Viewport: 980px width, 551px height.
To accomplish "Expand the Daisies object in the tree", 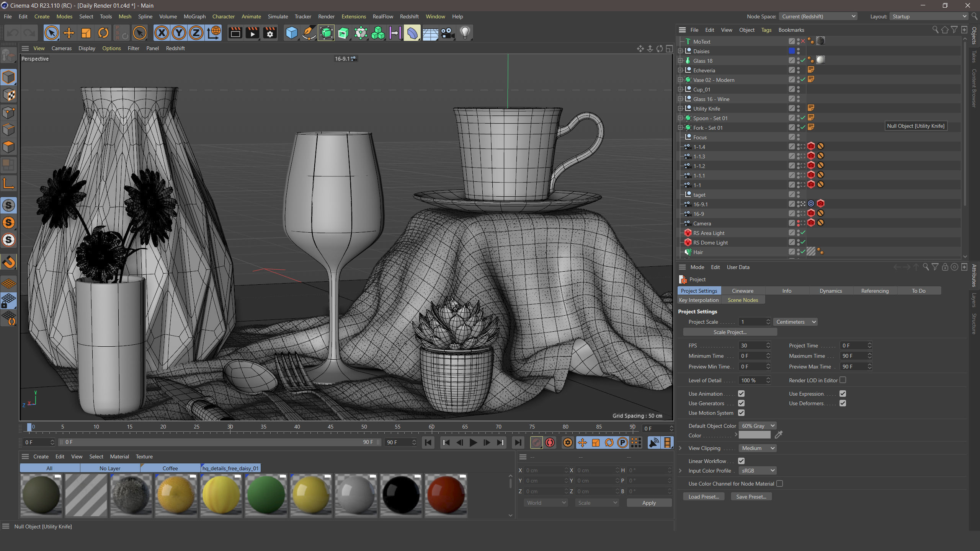I will pyautogui.click(x=680, y=51).
